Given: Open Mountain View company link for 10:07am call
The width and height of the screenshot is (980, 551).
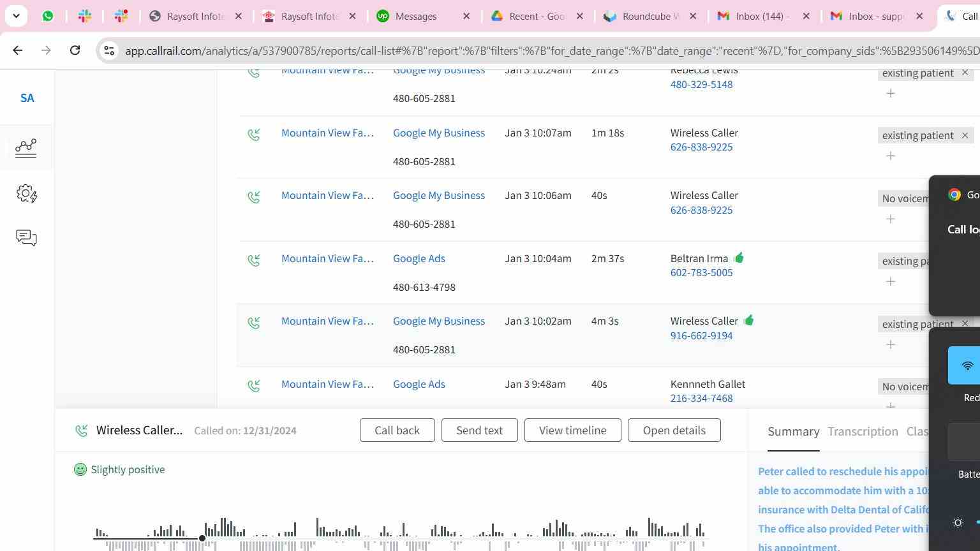Looking at the screenshot, I should coord(327,133).
